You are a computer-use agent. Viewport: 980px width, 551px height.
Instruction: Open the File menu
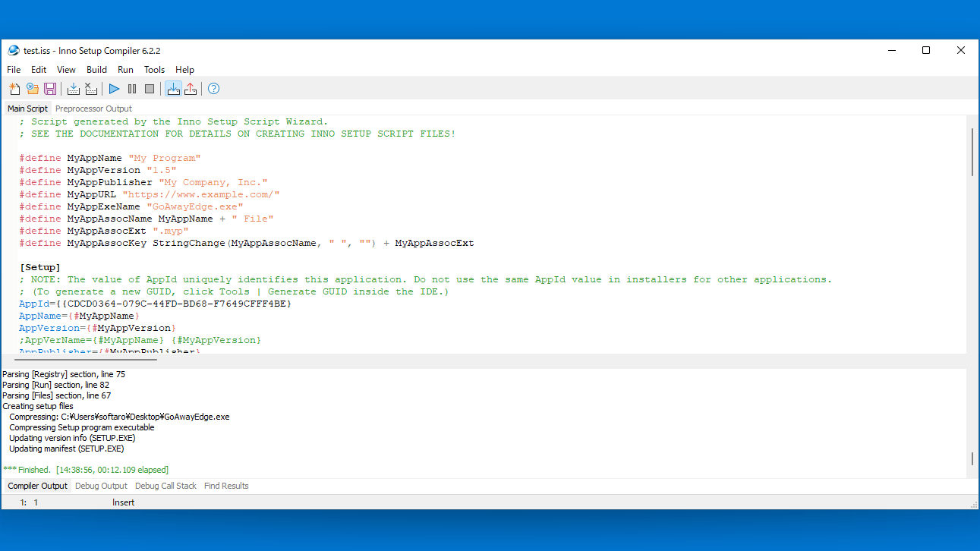(x=14, y=70)
